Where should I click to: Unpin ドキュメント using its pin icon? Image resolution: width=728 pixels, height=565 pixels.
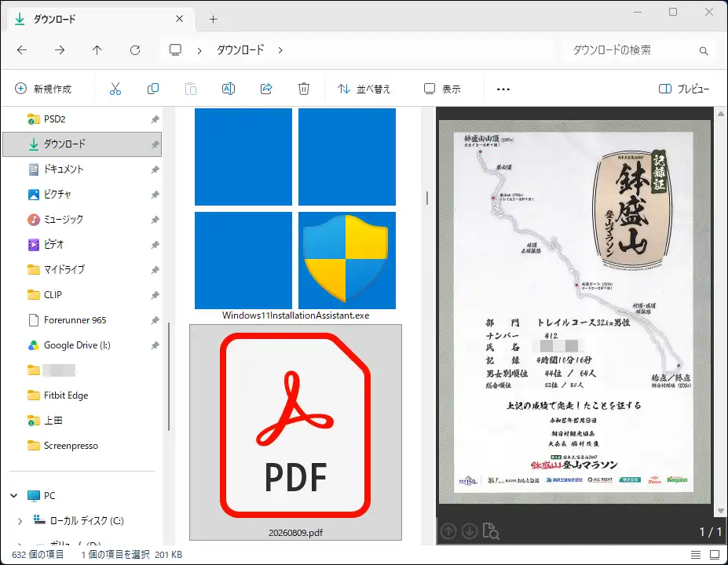(x=155, y=169)
